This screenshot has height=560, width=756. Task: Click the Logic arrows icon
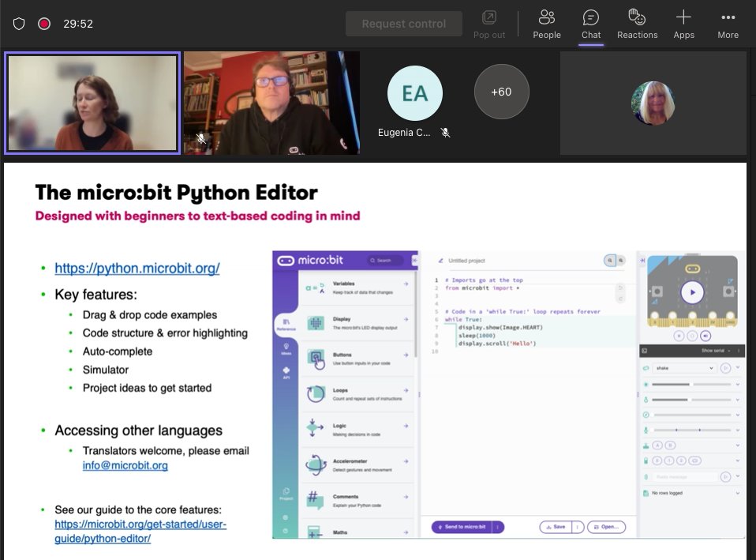pos(314,428)
